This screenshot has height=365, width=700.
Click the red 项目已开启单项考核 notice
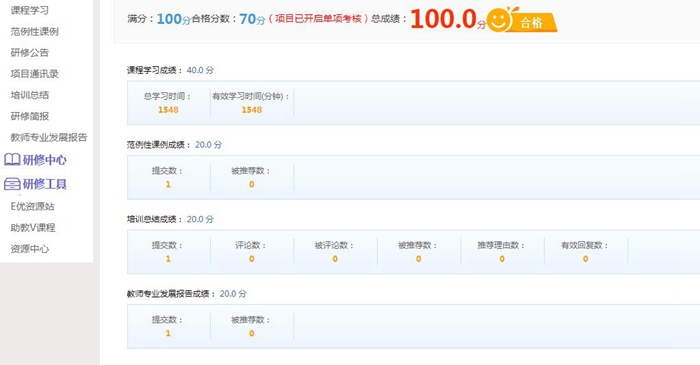point(318,19)
